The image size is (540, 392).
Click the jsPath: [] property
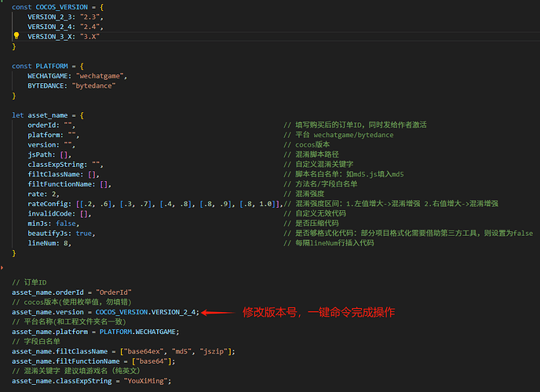click(49, 155)
